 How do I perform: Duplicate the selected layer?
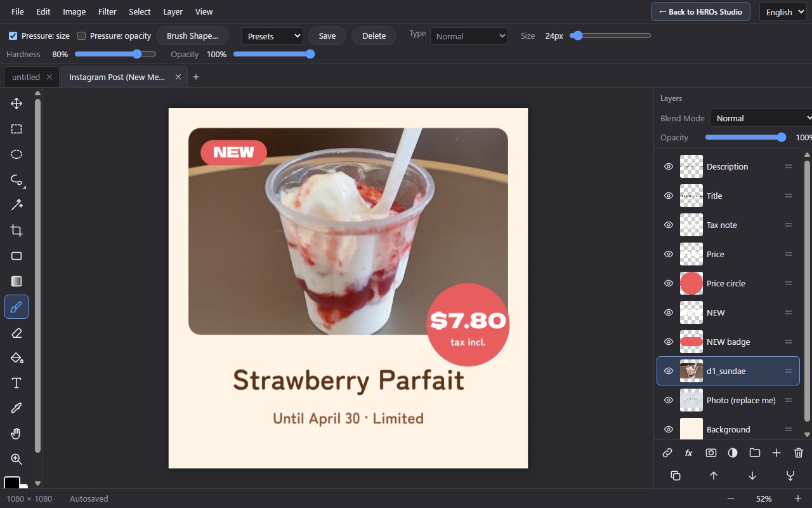[676, 476]
